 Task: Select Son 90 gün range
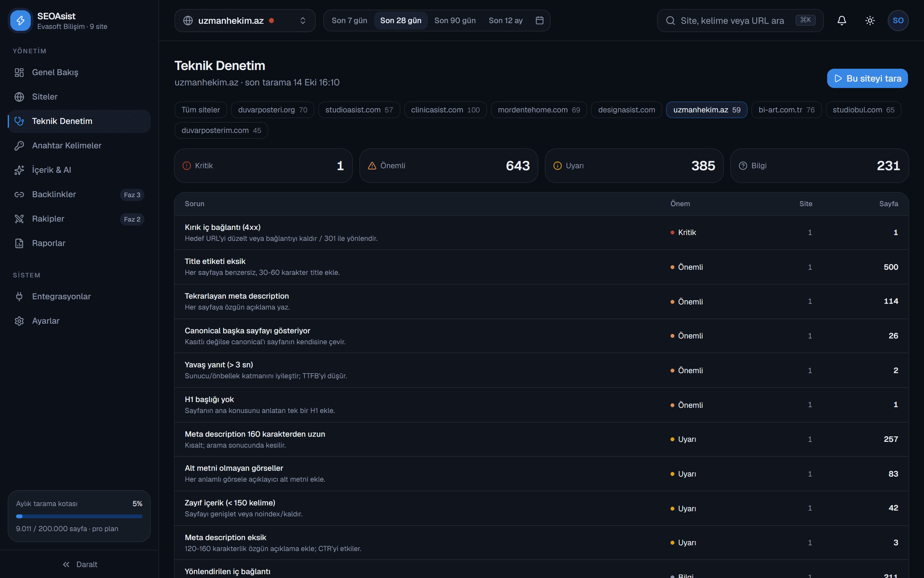pyautogui.click(x=455, y=21)
